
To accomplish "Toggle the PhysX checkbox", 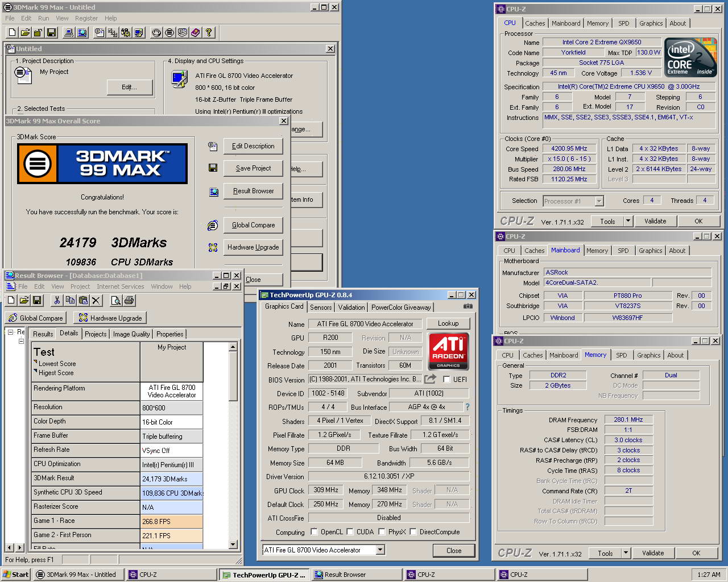I will pos(382,532).
